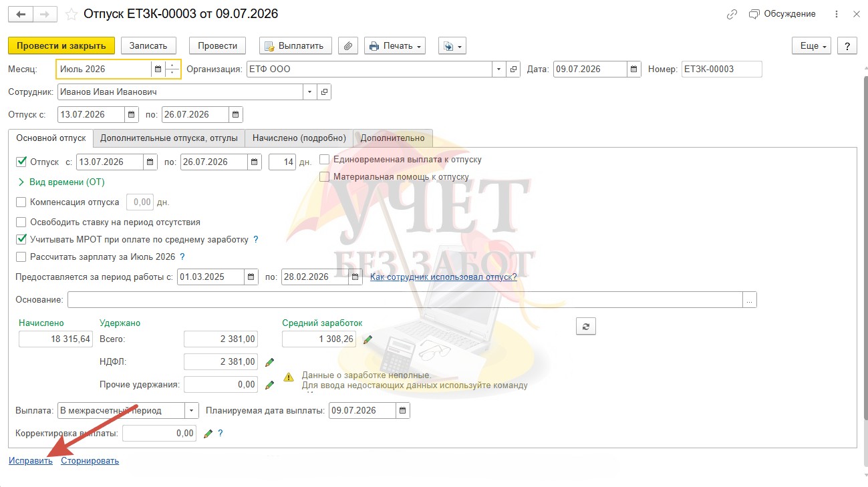Click the paperclip attachments icon
This screenshot has height=487, width=868.
click(x=348, y=46)
